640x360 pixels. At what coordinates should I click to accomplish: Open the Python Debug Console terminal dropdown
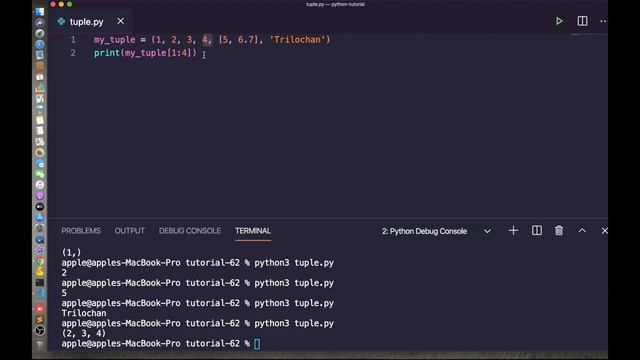[436, 231]
